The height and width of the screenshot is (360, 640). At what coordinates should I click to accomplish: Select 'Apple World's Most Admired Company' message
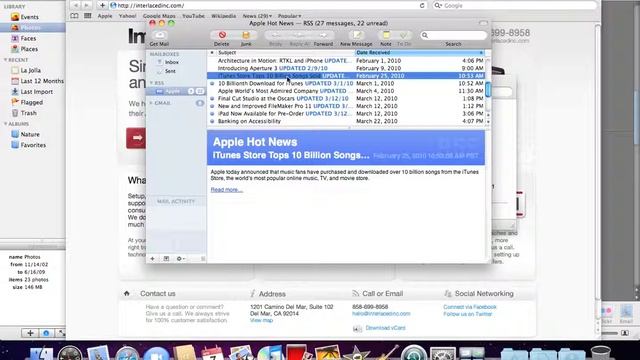[346, 91]
